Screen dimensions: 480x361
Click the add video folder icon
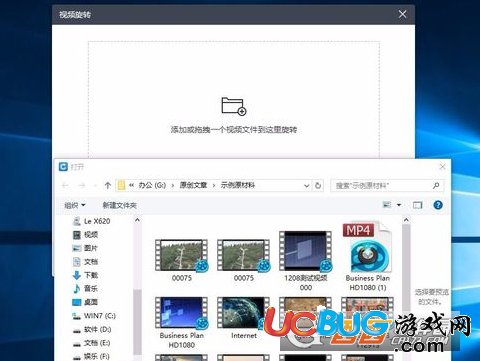point(234,106)
